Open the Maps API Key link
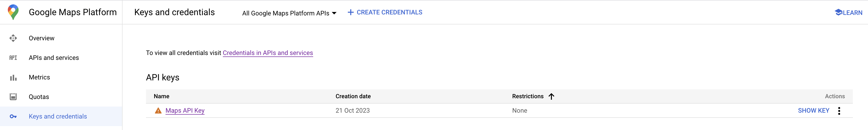868x130 pixels. point(185,111)
